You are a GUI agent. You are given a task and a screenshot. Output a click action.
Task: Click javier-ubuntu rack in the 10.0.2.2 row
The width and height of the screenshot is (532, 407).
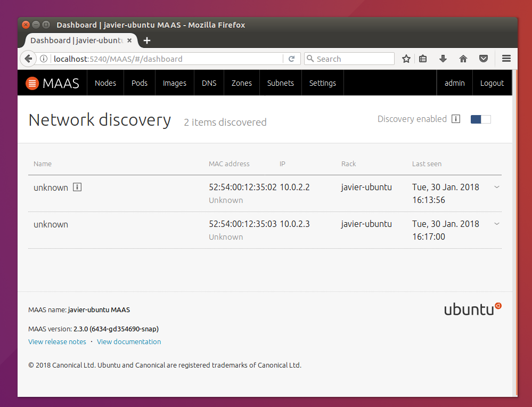coord(366,187)
